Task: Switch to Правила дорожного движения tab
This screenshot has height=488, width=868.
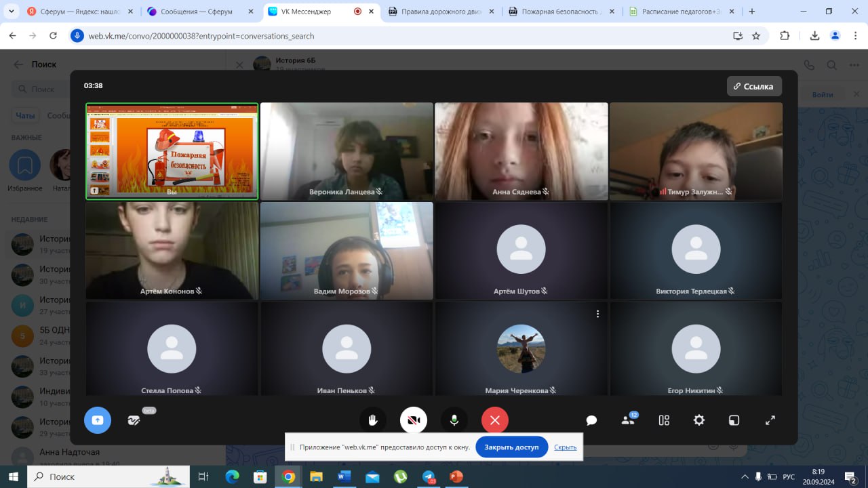Action: pos(442,12)
